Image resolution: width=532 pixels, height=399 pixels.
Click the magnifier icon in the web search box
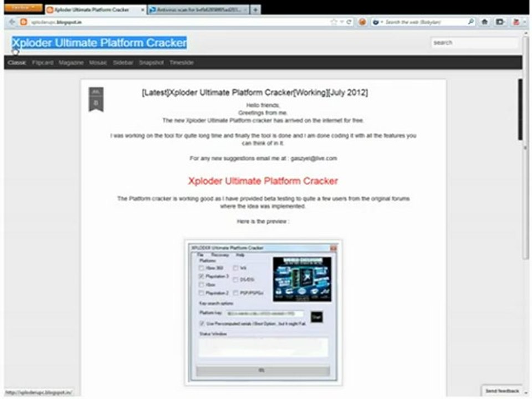[471, 22]
